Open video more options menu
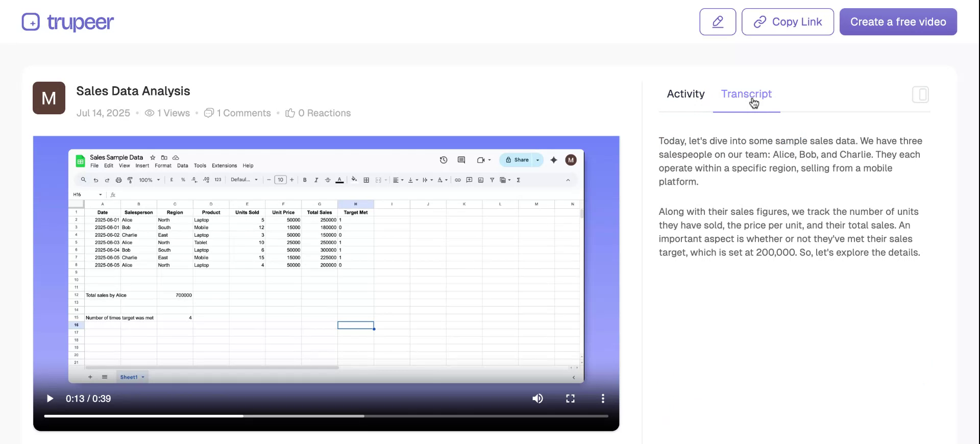The width and height of the screenshot is (980, 444). (603, 399)
